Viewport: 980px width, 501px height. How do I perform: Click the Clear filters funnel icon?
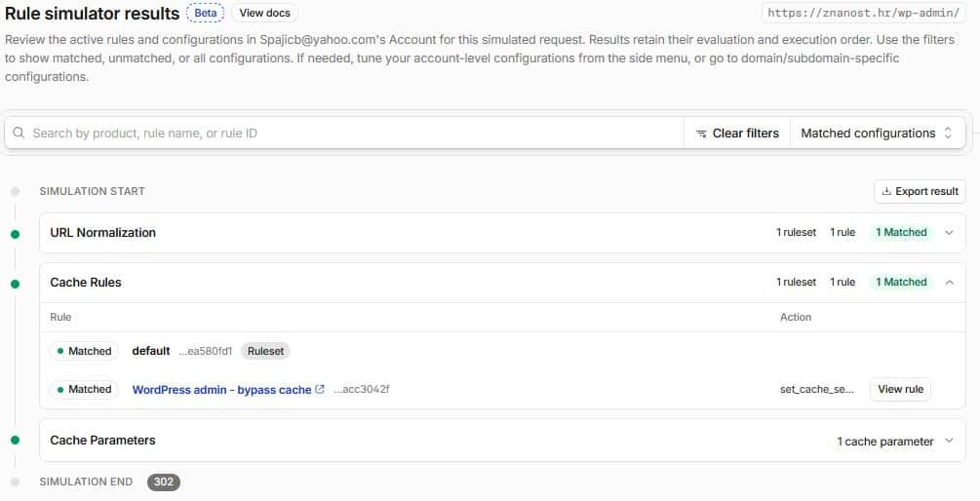click(701, 134)
